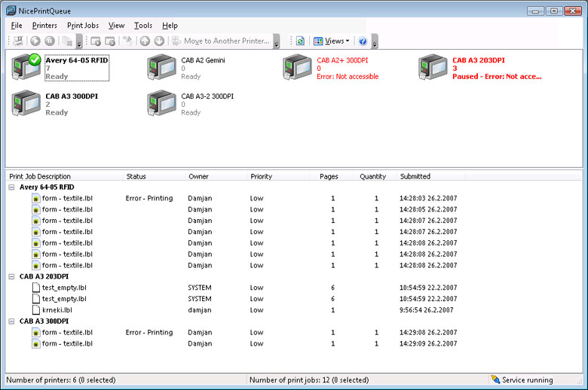Click the Avery 64-05 RFID group label

pyautogui.click(x=47, y=187)
